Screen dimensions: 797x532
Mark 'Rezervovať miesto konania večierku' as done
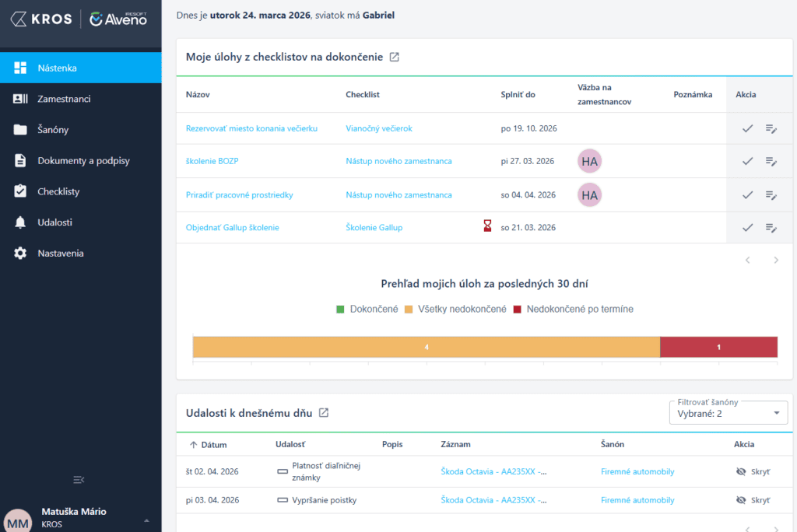click(747, 128)
